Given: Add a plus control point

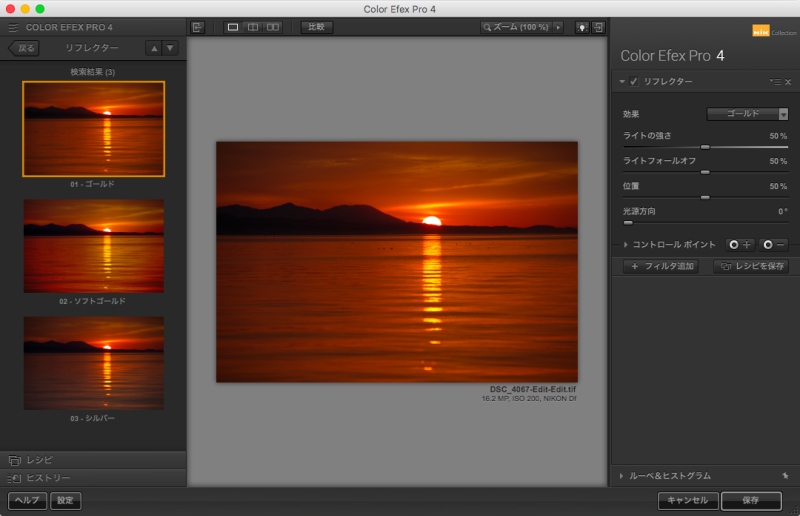Looking at the screenshot, I should 740,245.
